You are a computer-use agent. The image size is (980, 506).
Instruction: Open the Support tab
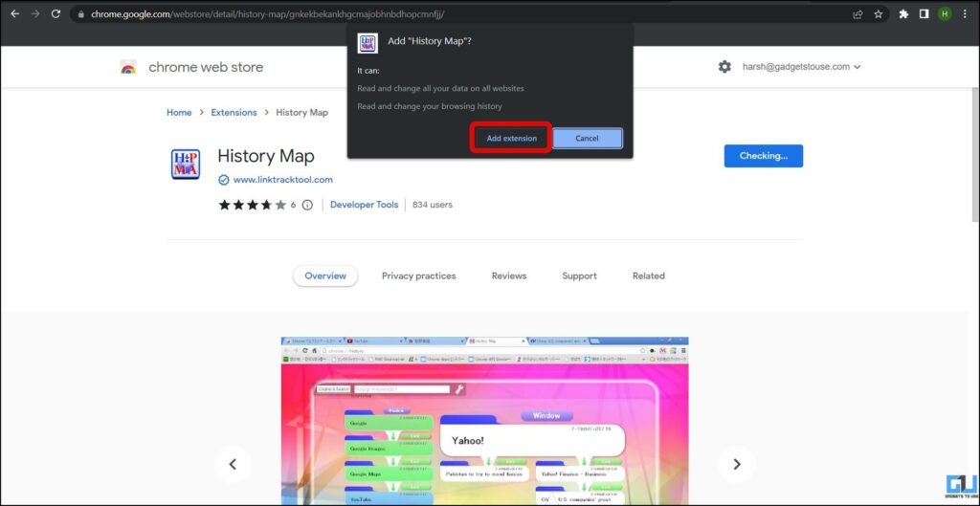tap(579, 276)
